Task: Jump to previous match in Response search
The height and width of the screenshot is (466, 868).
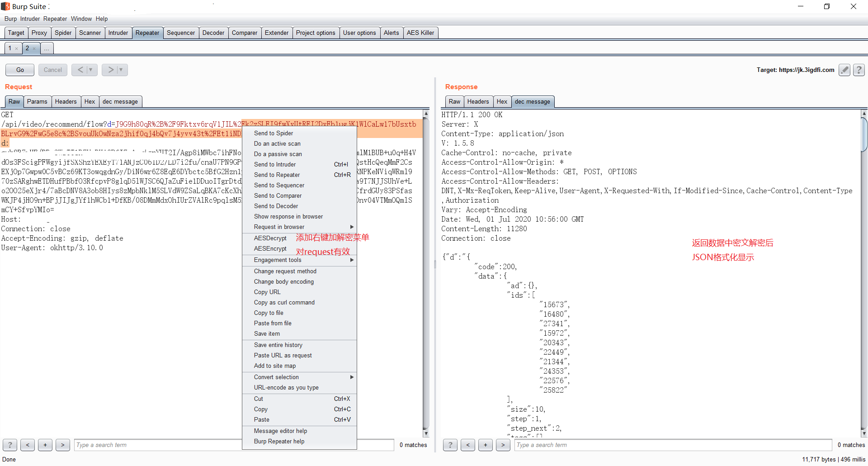Action: (468, 445)
